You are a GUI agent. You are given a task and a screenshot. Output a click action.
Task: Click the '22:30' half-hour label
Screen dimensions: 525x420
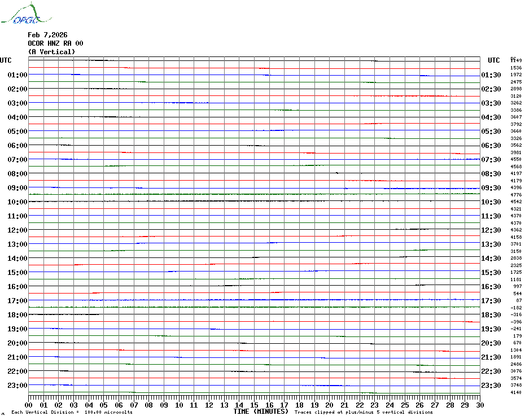491,371
